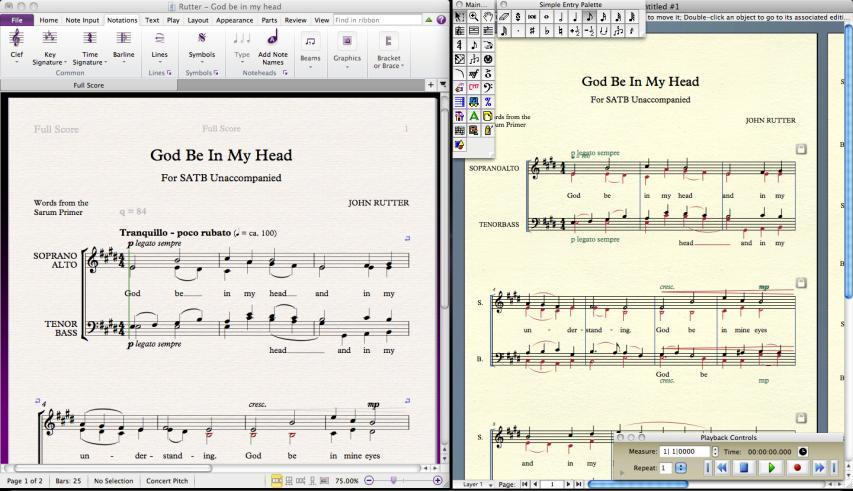This screenshot has height=491, width=853.
Task: Switch to the Note Input tab
Action: [x=82, y=20]
